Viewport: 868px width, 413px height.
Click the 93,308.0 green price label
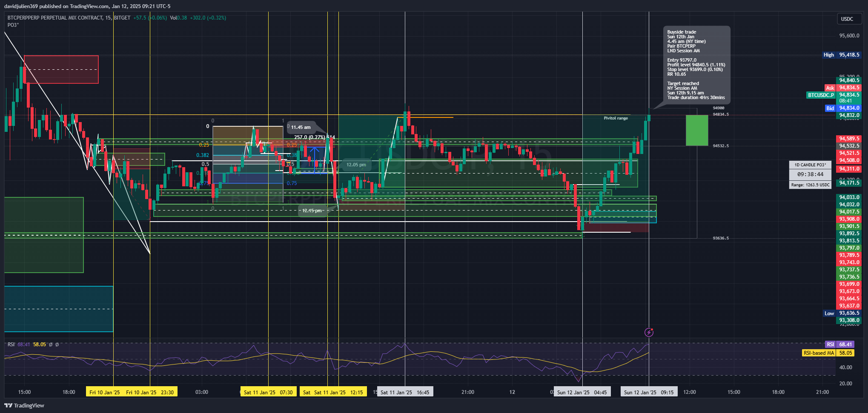pyautogui.click(x=849, y=320)
